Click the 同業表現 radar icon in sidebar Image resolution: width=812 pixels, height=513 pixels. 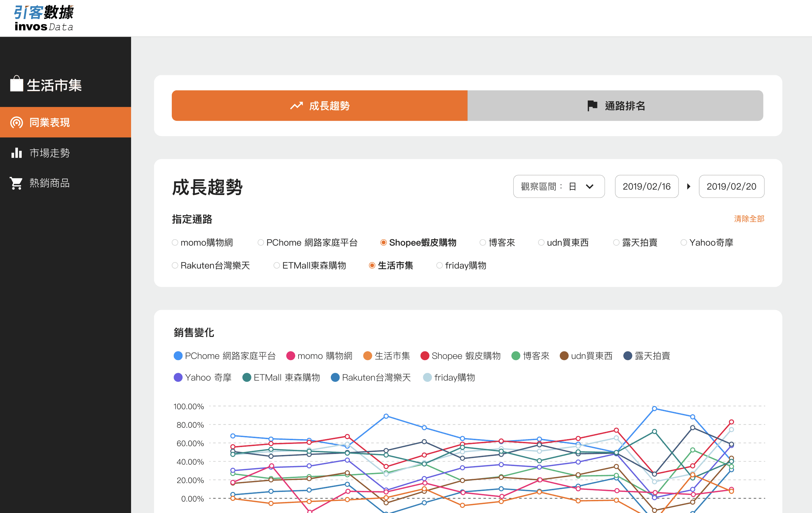[17, 123]
